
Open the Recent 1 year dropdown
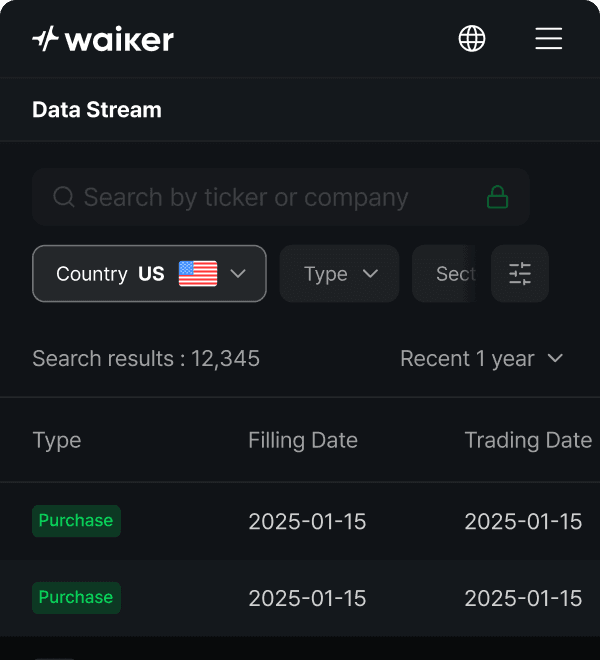coord(482,358)
